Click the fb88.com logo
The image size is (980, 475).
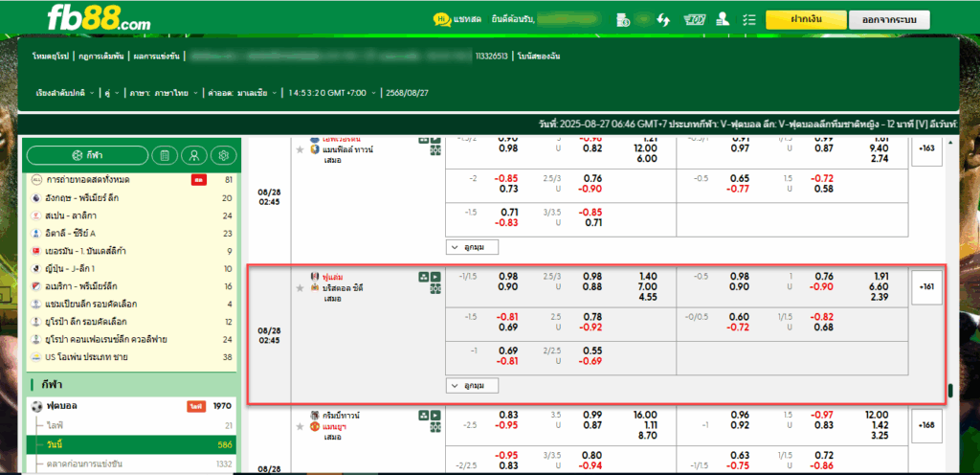[100, 20]
